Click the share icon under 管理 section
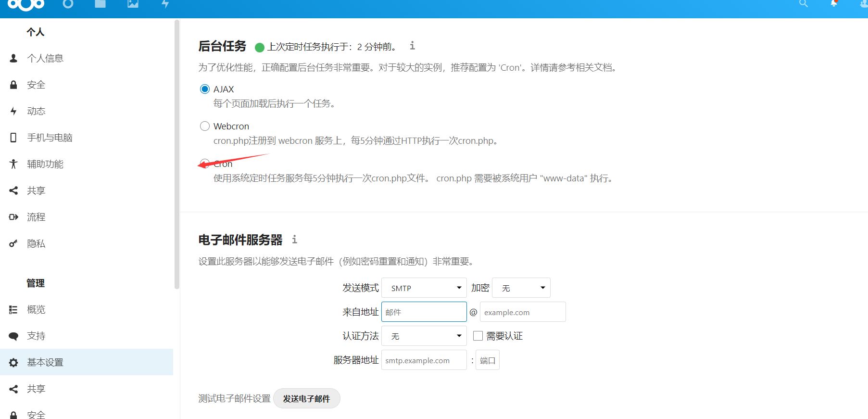 [13, 389]
